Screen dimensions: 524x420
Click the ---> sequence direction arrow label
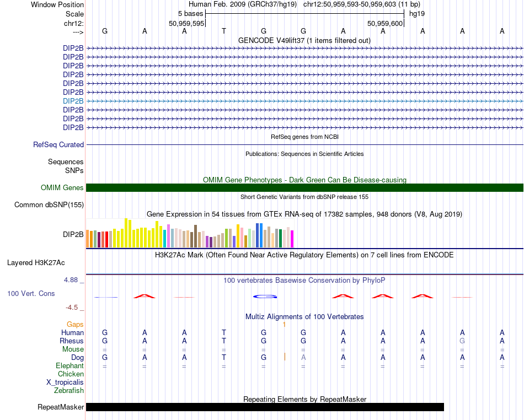pyautogui.click(x=78, y=32)
